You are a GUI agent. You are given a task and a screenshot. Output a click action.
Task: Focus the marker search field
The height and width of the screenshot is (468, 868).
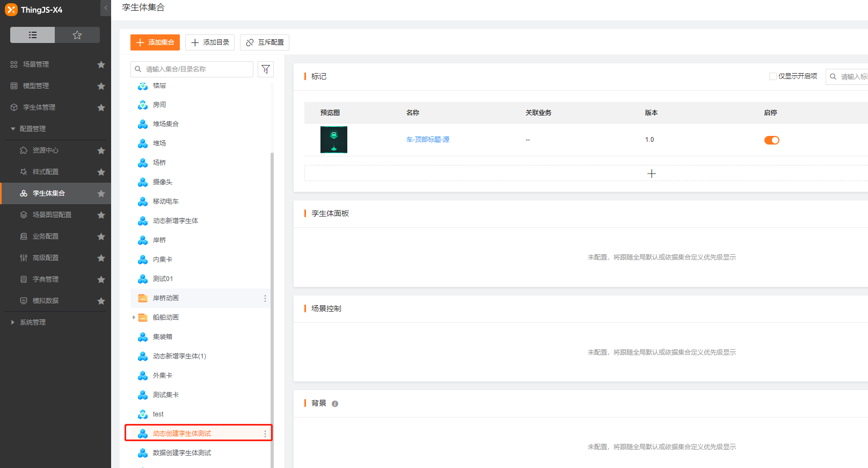point(847,76)
